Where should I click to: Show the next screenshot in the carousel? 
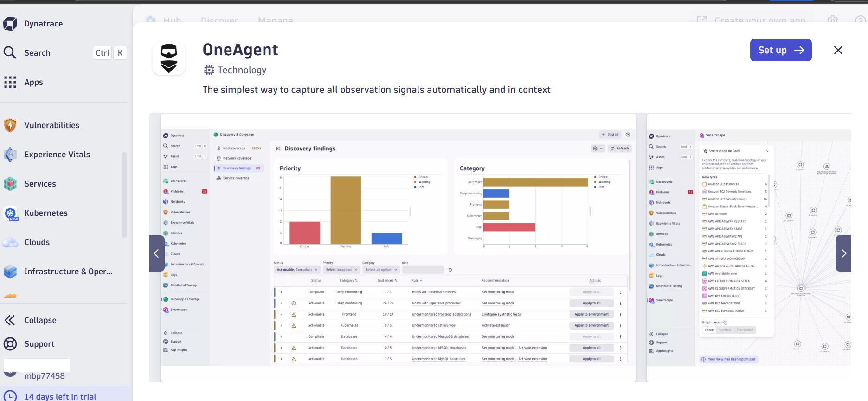click(x=843, y=253)
